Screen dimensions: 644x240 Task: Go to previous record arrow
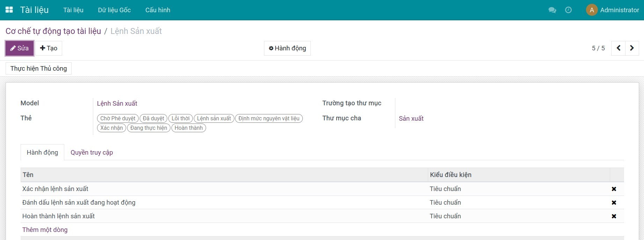[618, 48]
